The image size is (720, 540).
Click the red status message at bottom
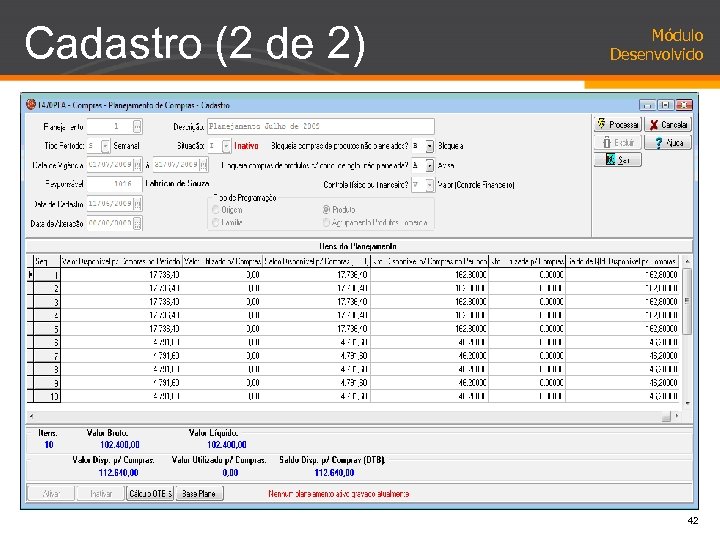pyautogui.click(x=338, y=494)
